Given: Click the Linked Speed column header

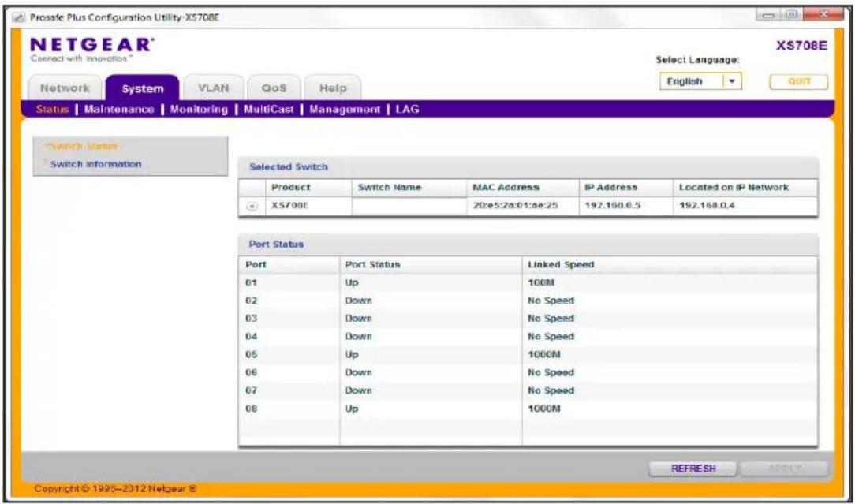Looking at the screenshot, I should 561,264.
